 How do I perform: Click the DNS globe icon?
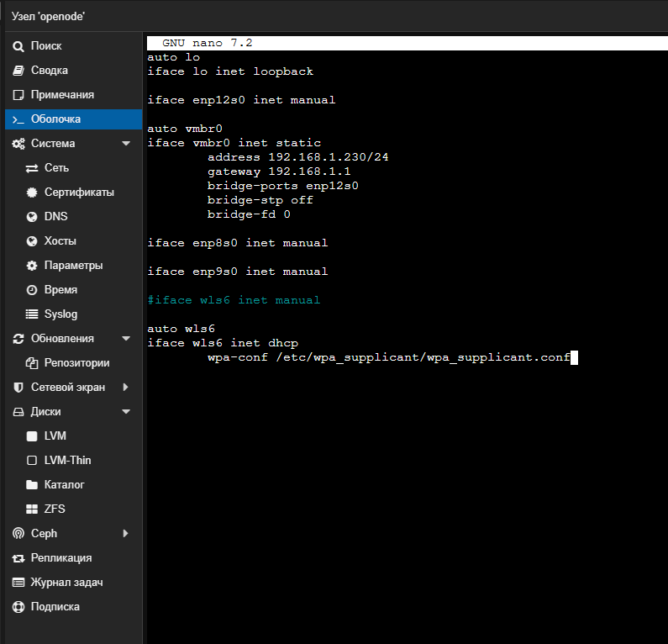click(x=32, y=217)
